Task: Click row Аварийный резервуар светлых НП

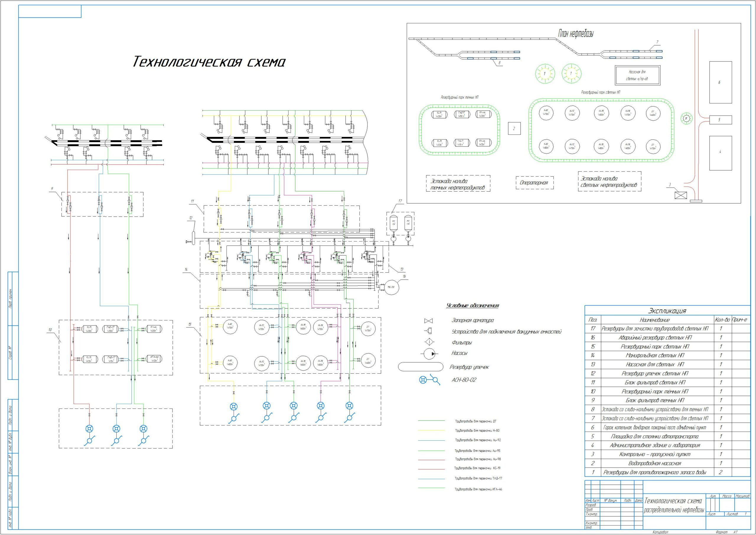Action: 667,338
